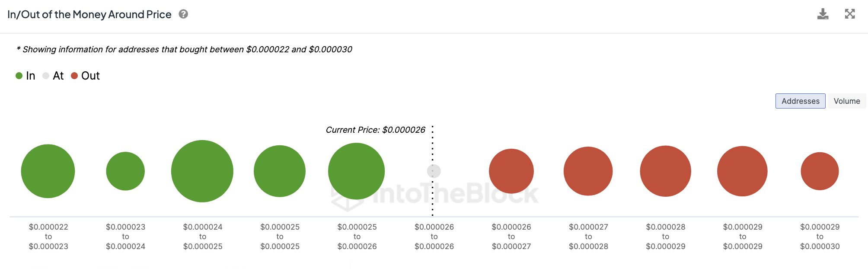Toggle the Out legend series

[85, 76]
